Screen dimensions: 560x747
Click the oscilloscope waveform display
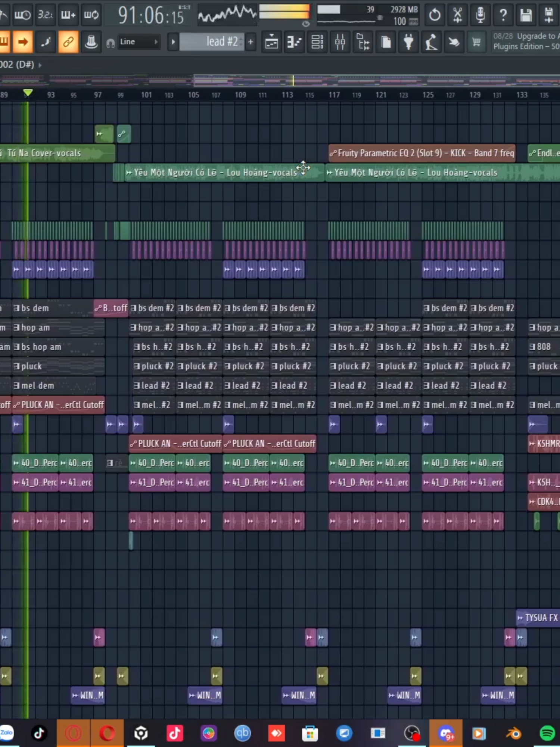[x=227, y=14]
